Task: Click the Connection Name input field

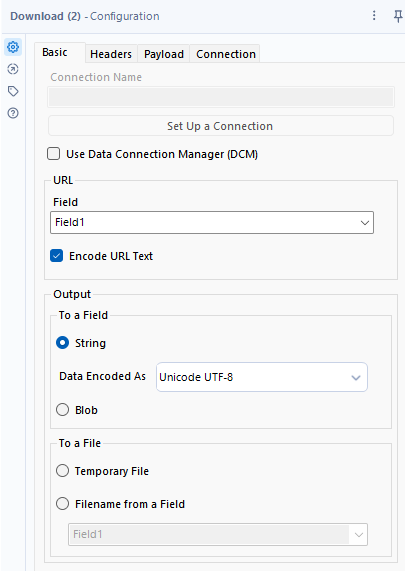Action: 221,97
